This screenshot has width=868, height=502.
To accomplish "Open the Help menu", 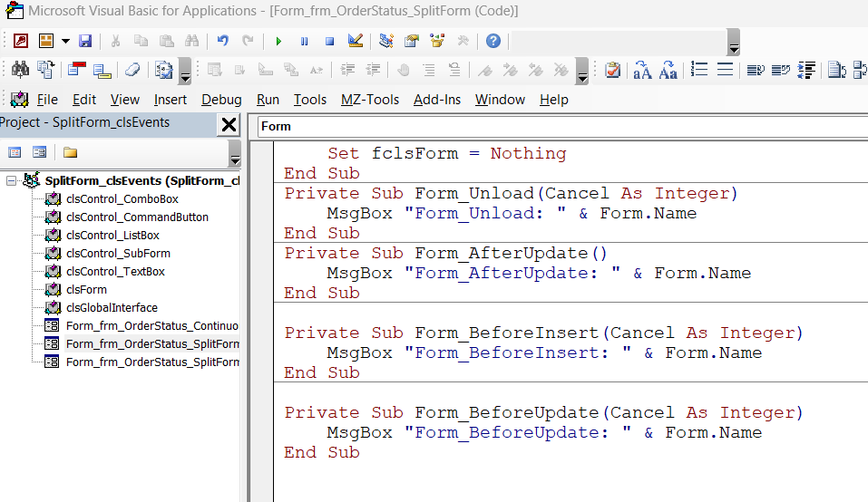I will pos(553,100).
